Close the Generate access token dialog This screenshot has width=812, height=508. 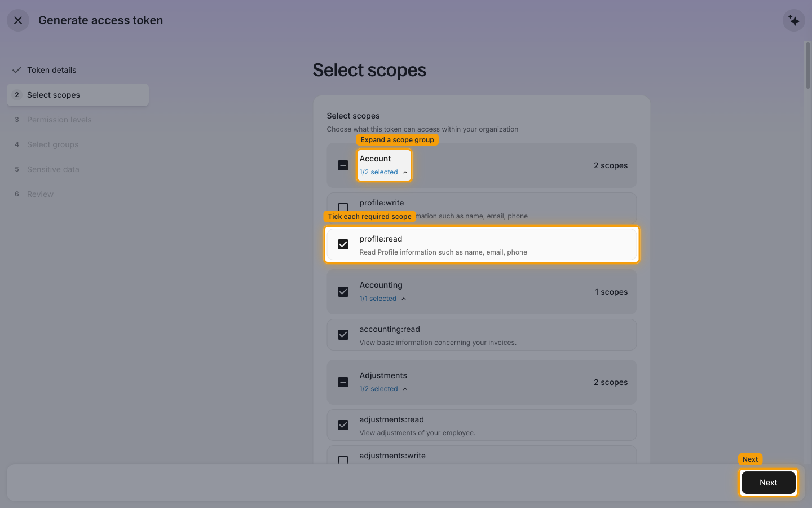pos(18,20)
